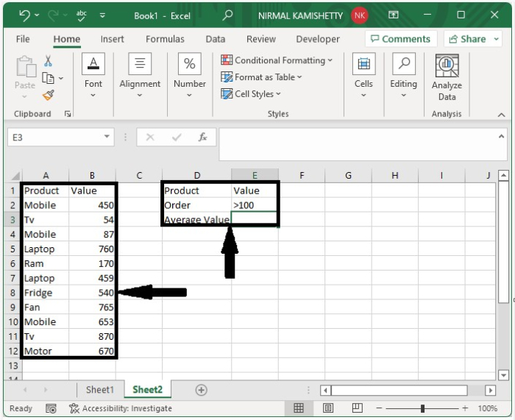Select row 5 header
This screenshot has width=515, height=420.
click(x=13, y=249)
